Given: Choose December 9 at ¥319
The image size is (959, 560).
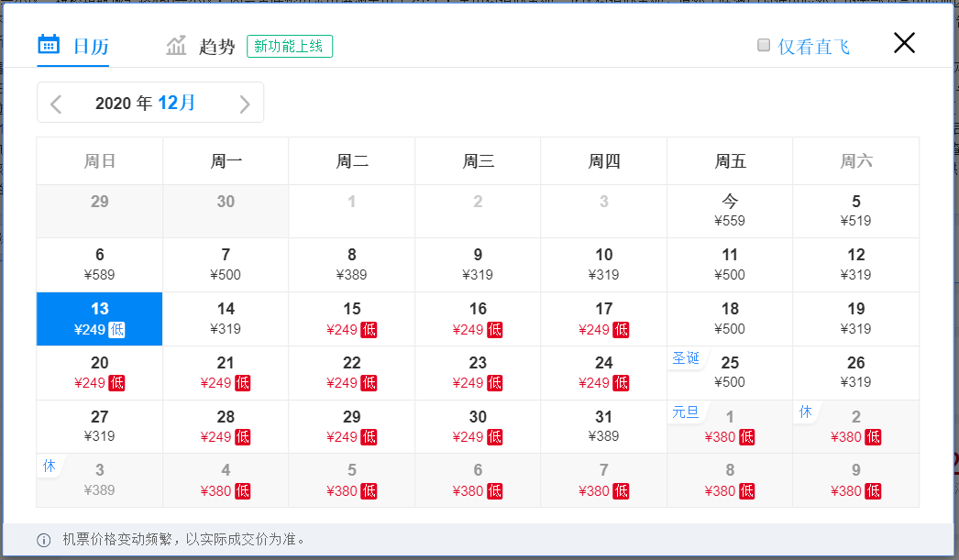Looking at the screenshot, I should 478,265.
